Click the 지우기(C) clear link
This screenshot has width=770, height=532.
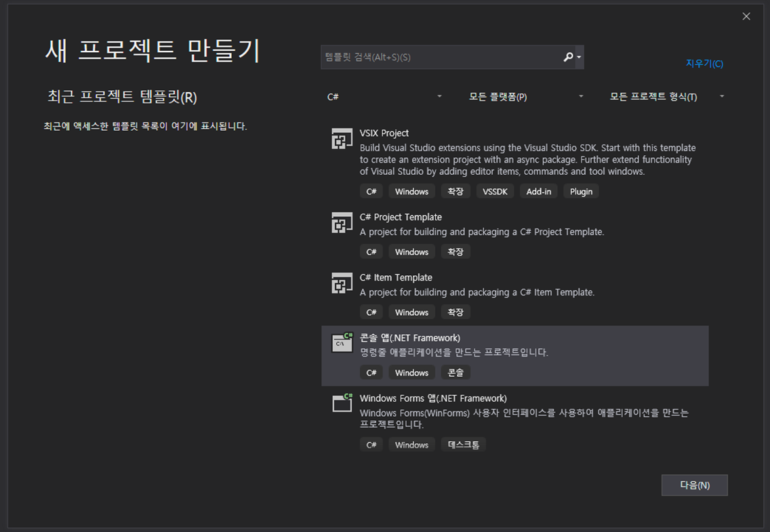[704, 63]
